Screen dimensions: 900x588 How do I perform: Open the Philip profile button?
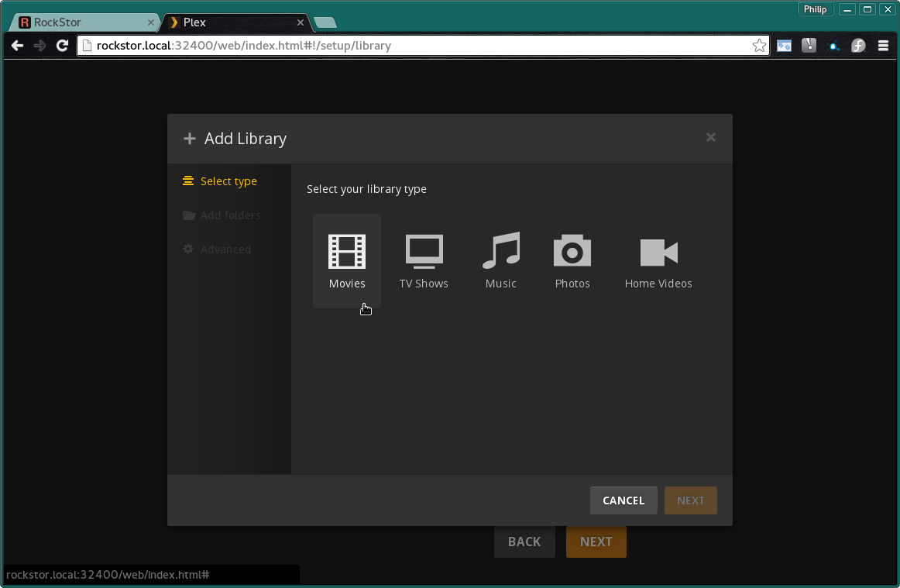click(x=815, y=9)
